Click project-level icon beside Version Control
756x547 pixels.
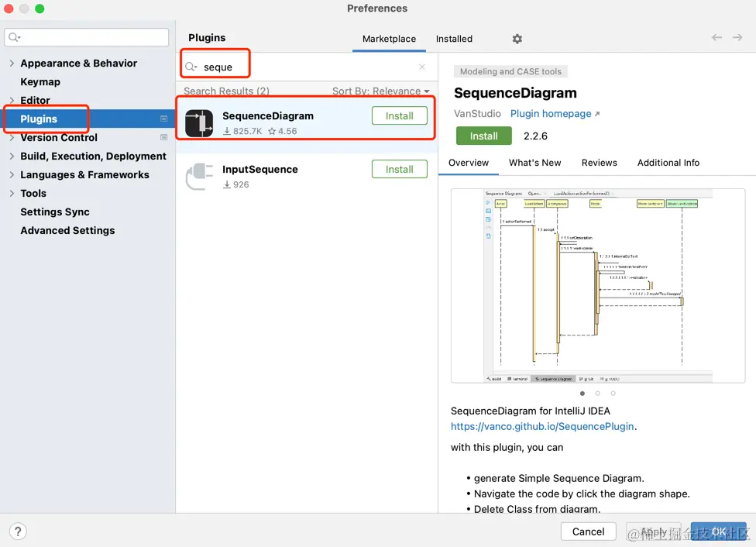(163, 137)
